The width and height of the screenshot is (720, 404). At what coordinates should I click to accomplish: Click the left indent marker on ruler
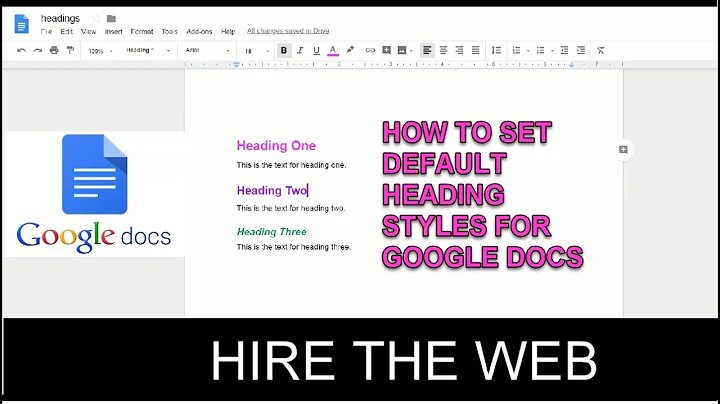pos(236,65)
